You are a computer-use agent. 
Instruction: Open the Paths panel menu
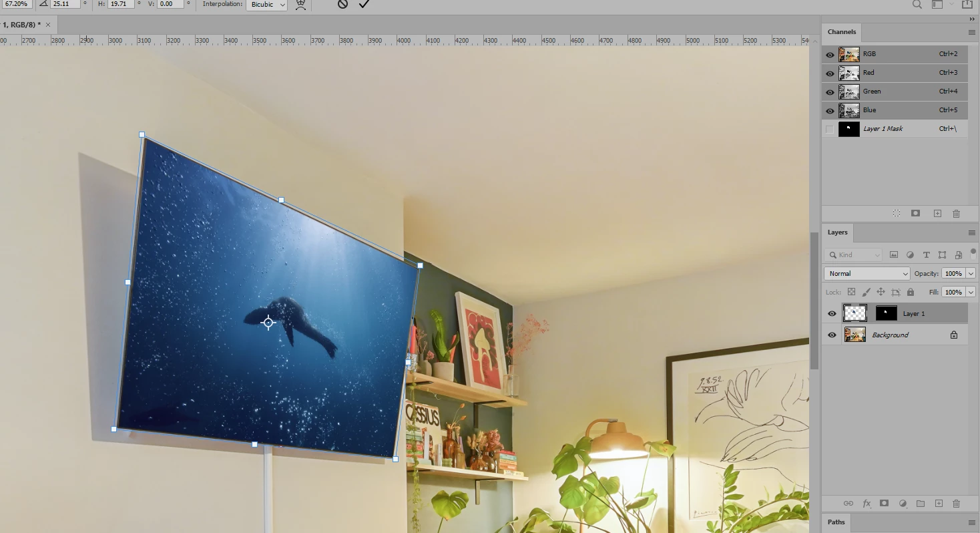[972, 522]
